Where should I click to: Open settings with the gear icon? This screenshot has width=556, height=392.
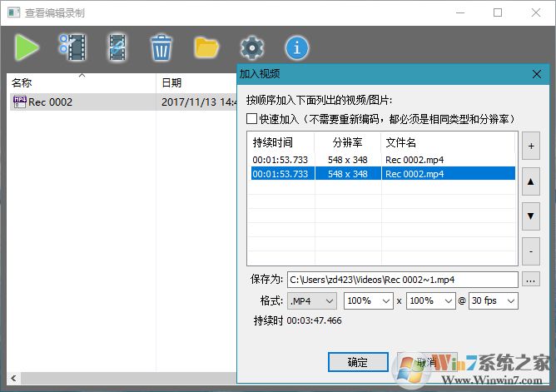(x=251, y=47)
